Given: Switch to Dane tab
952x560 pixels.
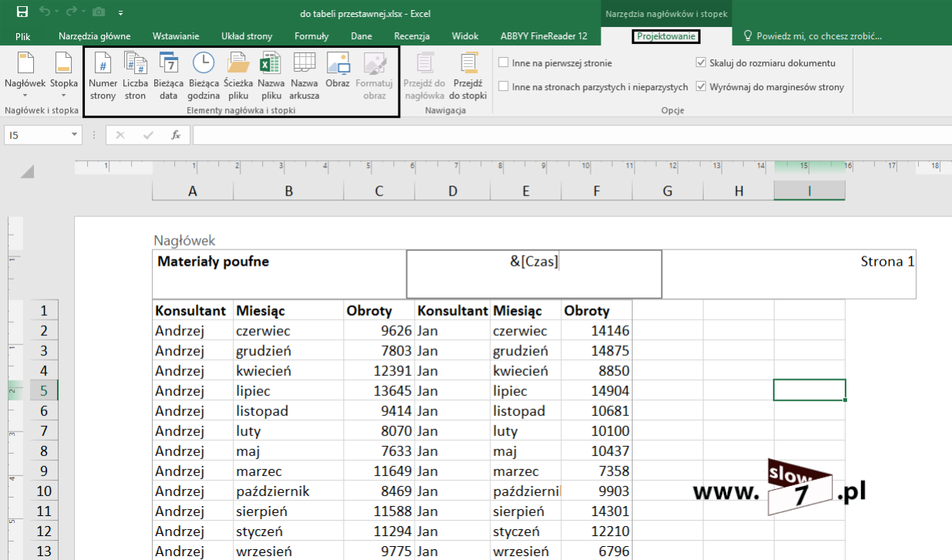Looking at the screenshot, I should point(362,36).
